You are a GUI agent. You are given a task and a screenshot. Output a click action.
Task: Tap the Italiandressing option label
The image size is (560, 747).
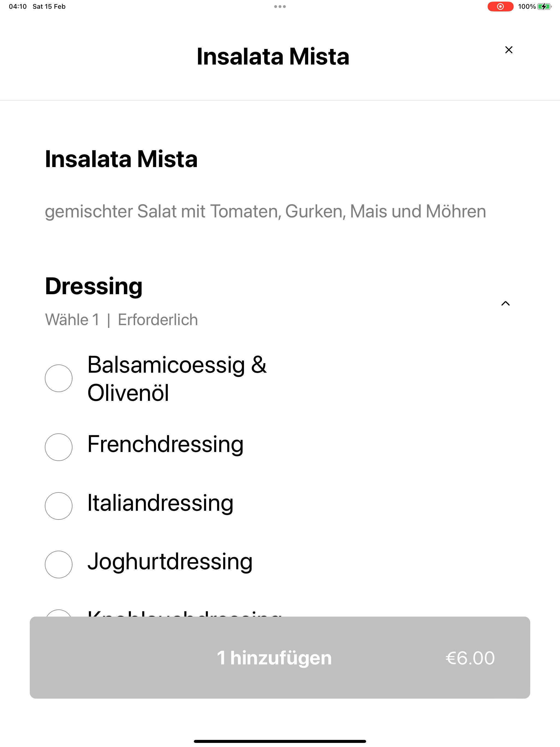tap(161, 503)
